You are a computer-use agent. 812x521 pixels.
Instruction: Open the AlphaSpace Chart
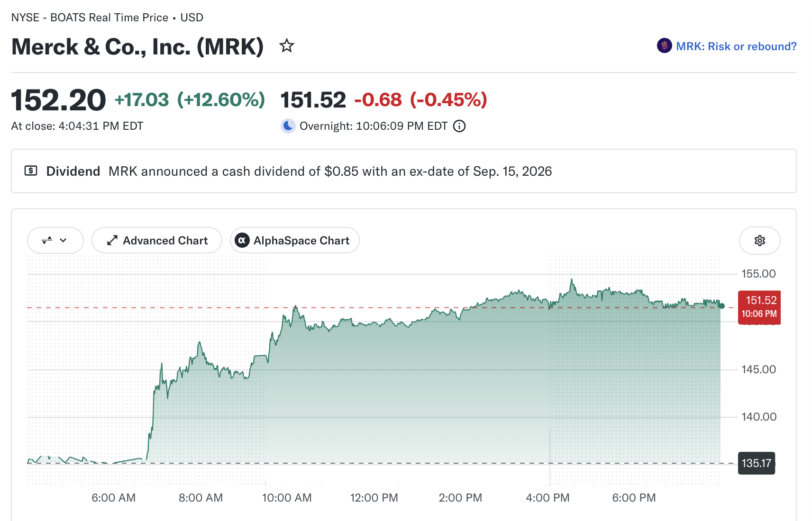(x=294, y=241)
